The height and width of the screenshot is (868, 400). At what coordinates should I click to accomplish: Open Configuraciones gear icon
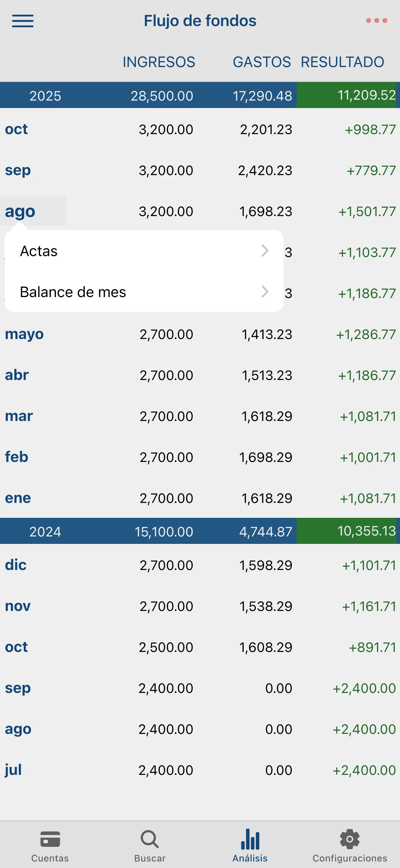point(350,839)
